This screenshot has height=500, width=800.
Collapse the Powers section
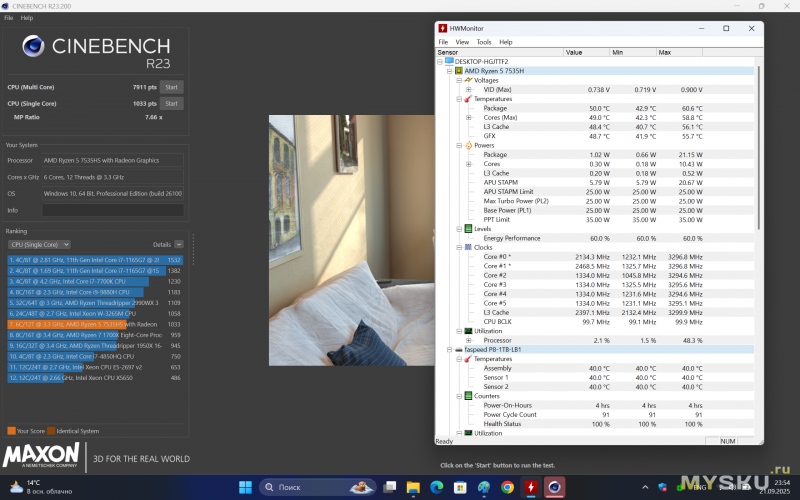459,145
